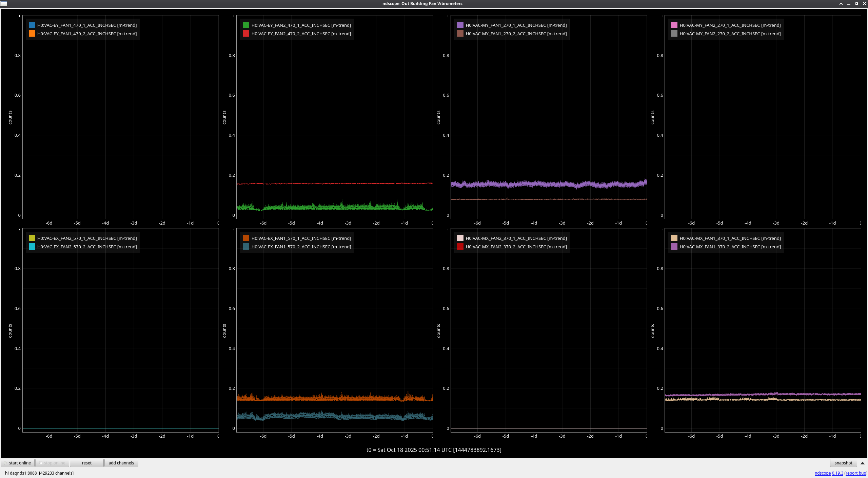Click the start online play button
868x478 pixels.
[x=18, y=463]
